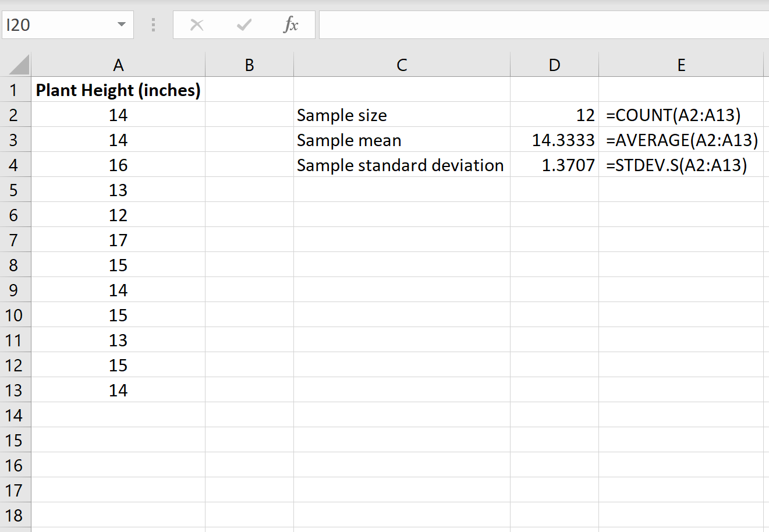Select column A header

click(118, 65)
